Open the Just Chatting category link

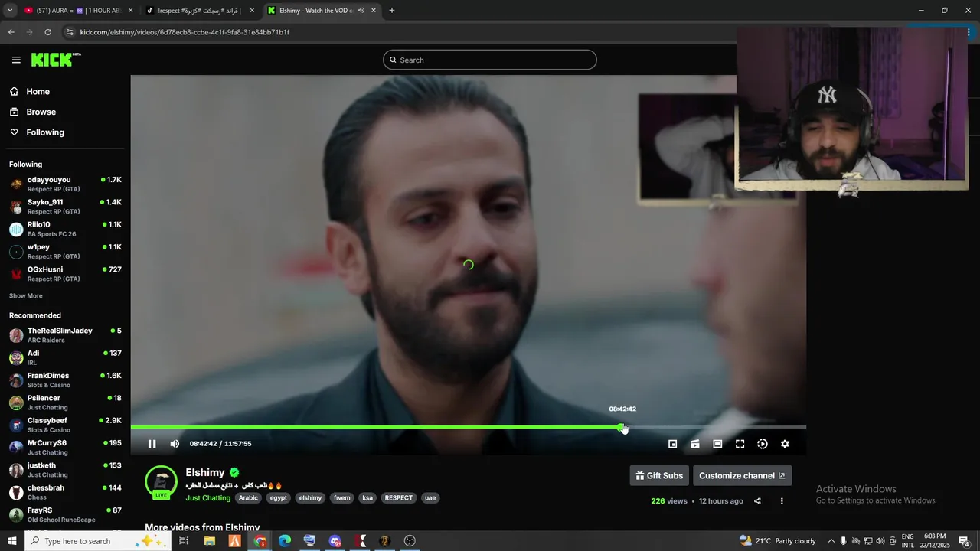(x=208, y=498)
